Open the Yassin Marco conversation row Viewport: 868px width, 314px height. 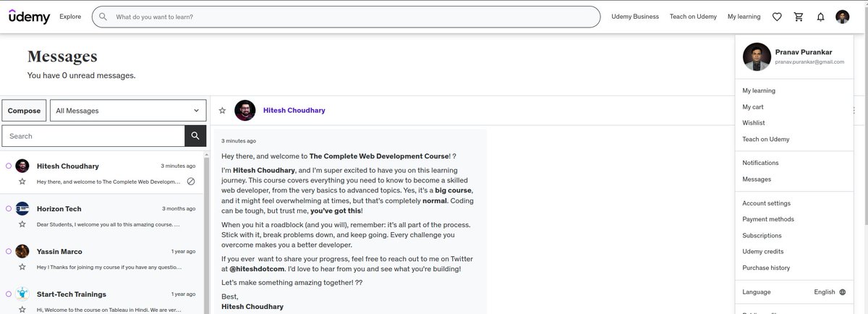click(x=102, y=258)
